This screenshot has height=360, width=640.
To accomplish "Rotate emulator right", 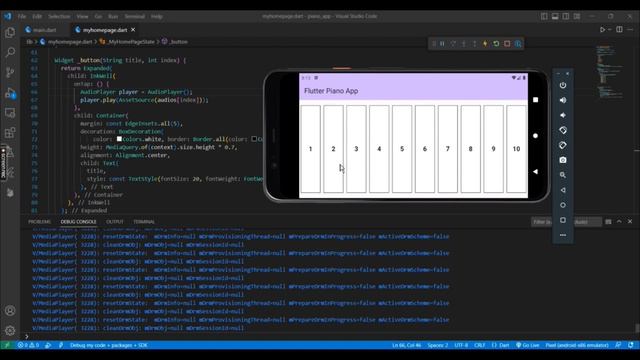I will click(563, 145).
